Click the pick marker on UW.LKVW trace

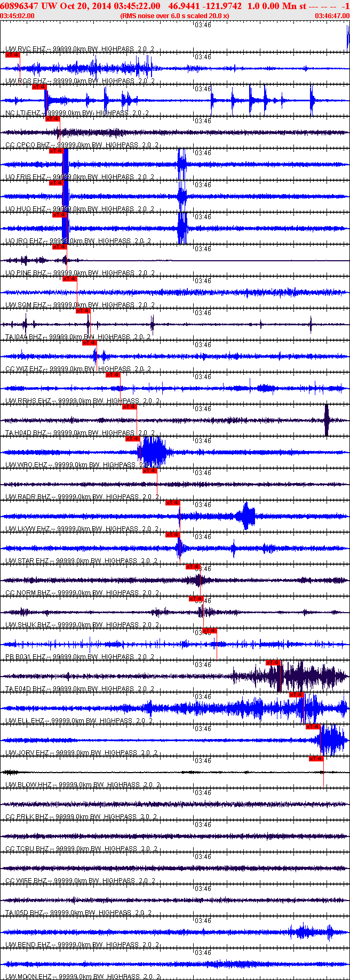(x=172, y=503)
